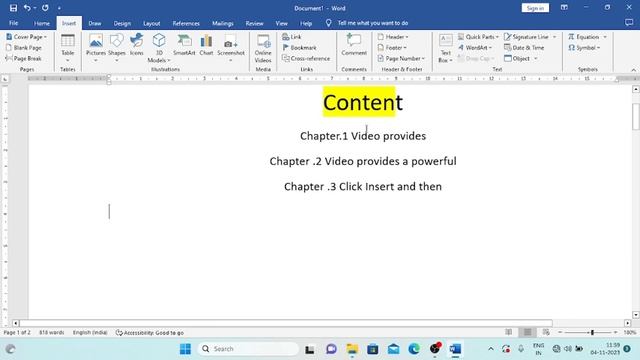Collapse the ribbon with the chevron
The width and height of the screenshot is (640, 360).
coord(633,70)
